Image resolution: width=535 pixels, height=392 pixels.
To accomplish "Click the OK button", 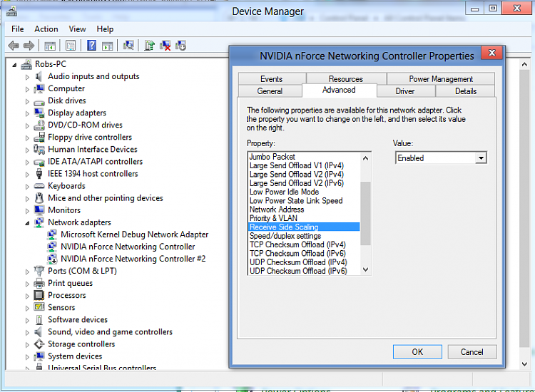I will (417, 352).
